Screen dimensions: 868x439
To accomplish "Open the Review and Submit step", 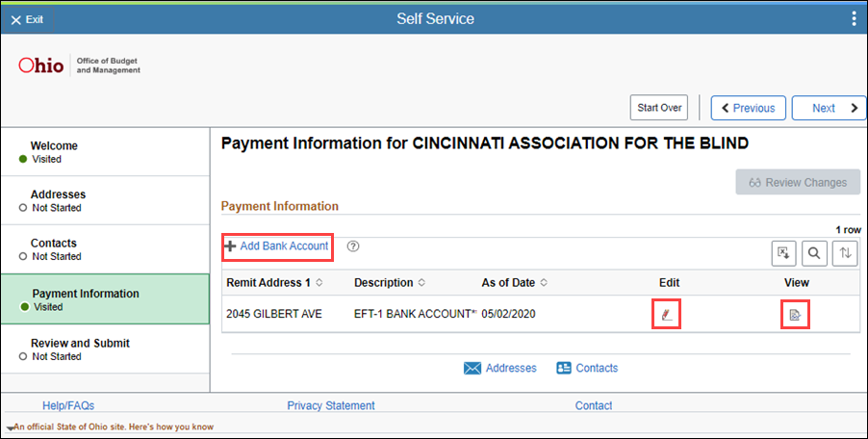I will [105, 349].
